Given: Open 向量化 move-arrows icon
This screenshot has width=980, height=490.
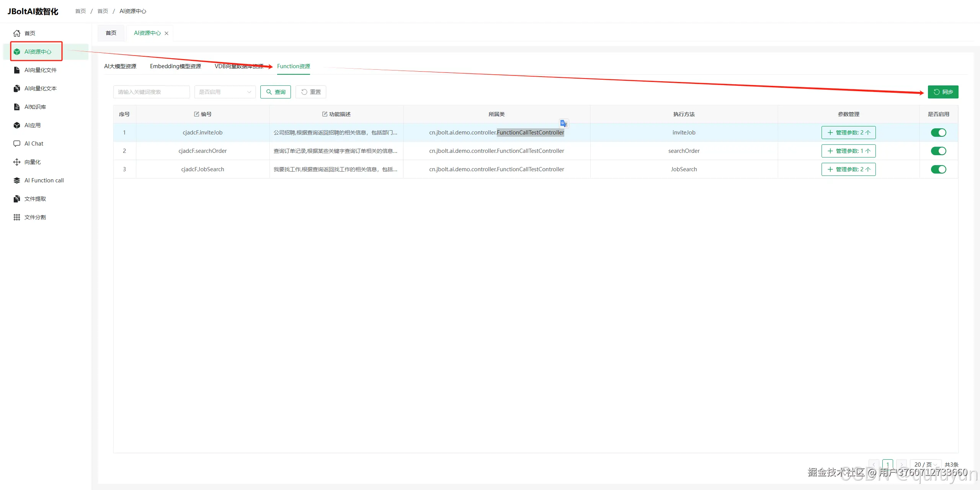Looking at the screenshot, I should (x=17, y=162).
